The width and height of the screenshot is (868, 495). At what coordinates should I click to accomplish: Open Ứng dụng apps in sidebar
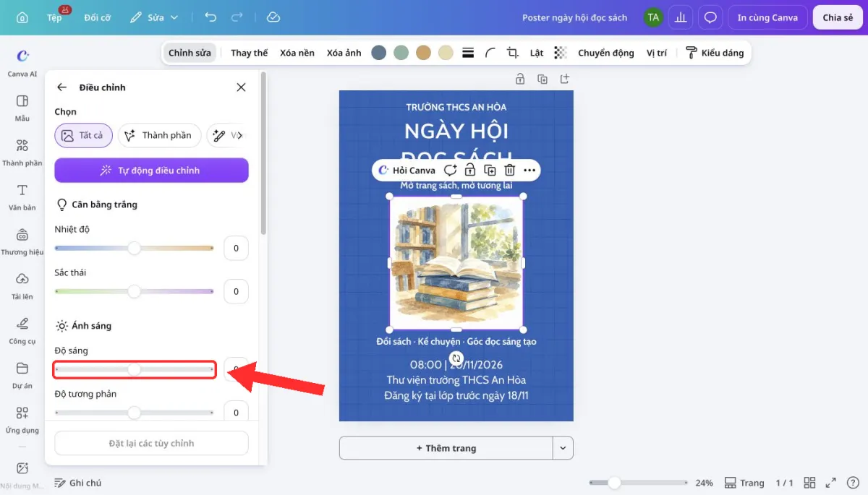coord(22,419)
